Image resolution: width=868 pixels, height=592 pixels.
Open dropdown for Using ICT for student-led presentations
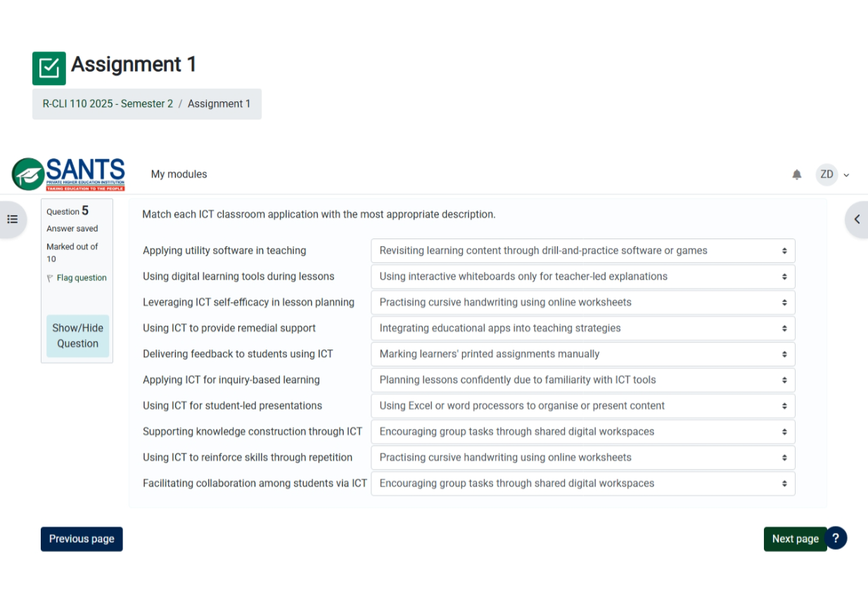coord(582,406)
